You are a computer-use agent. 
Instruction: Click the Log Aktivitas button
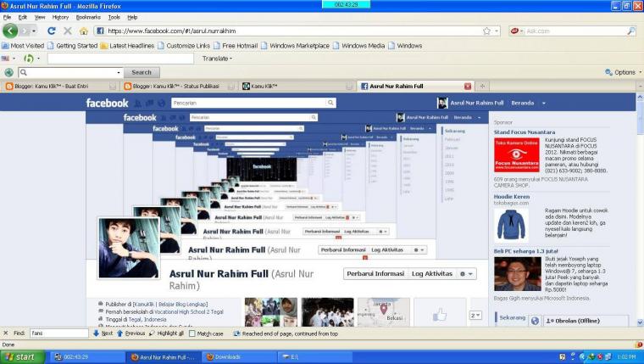[431, 274]
